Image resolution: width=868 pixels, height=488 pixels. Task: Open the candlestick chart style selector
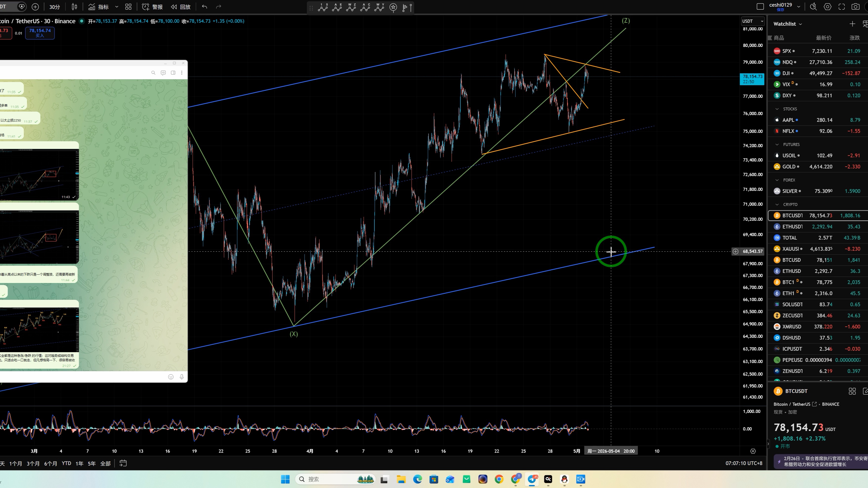tap(74, 7)
